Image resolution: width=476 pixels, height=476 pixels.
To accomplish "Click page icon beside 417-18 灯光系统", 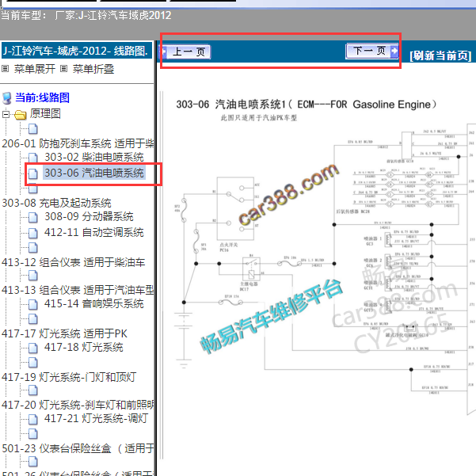I will coord(32,348).
